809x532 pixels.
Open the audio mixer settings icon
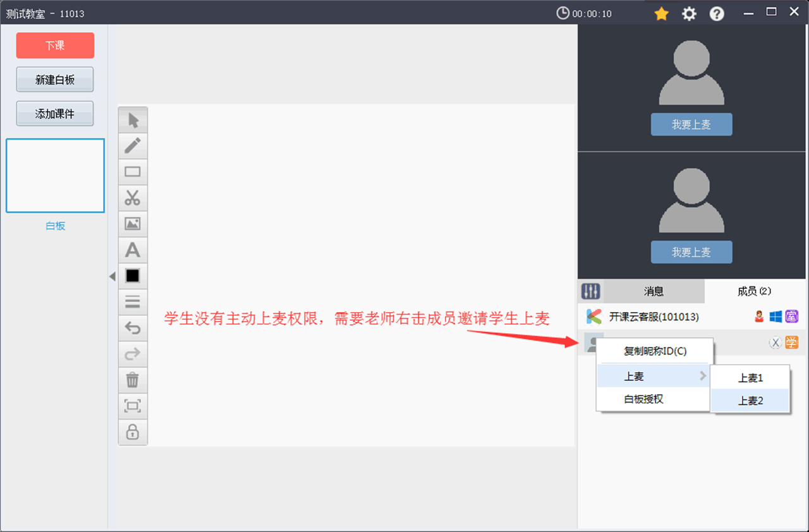(590, 291)
